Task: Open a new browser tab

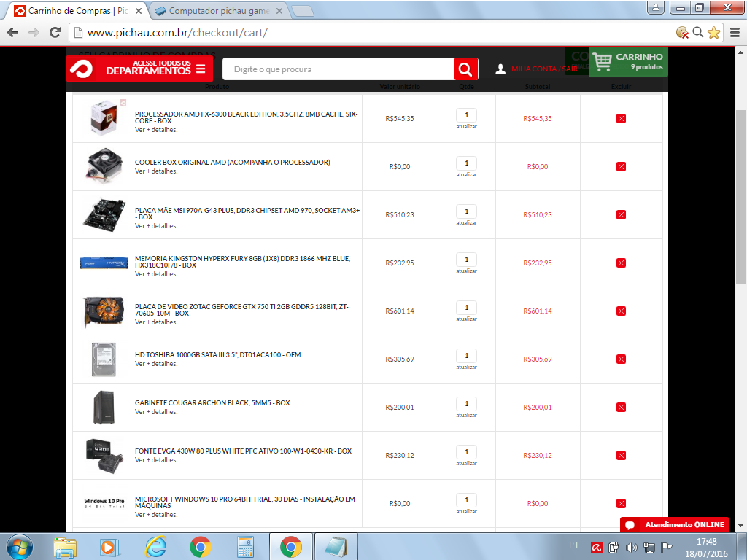Action: pyautogui.click(x=302, y=11)
